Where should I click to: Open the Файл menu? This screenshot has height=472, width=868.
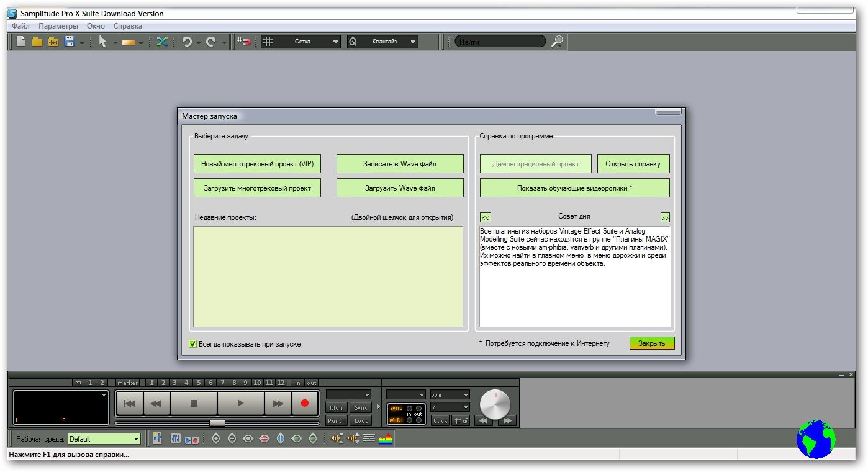click(x=20, y=26)
